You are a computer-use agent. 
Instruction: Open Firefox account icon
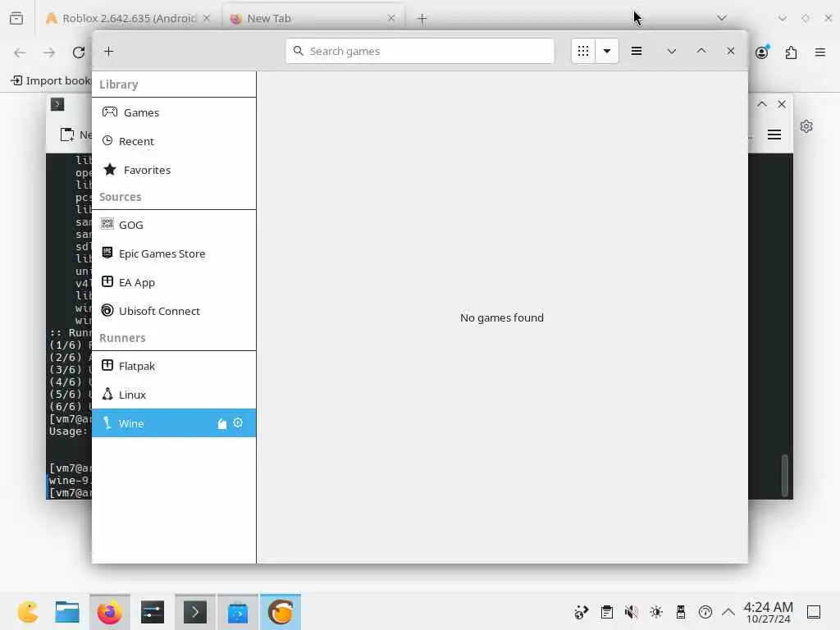click(x=762, y=52)
